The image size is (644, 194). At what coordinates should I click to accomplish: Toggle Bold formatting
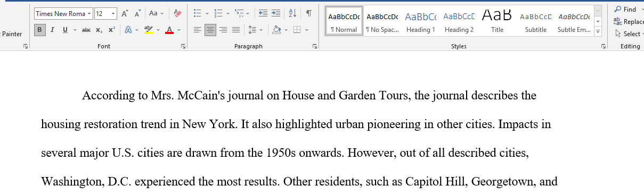pos(40,30)
